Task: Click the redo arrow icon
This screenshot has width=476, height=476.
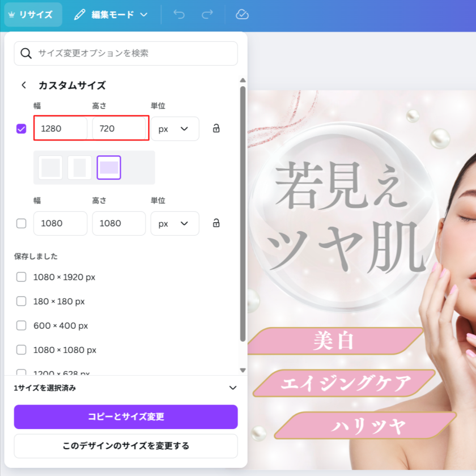Action: tap(207, 15)
